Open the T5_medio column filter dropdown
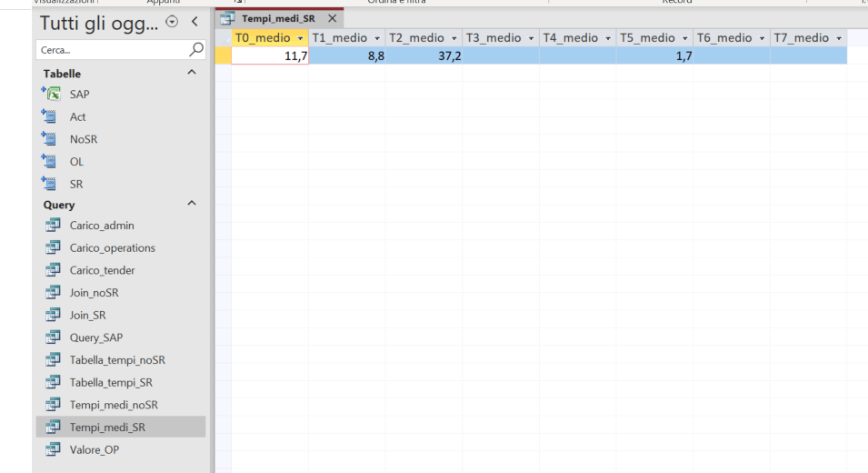 685,38
